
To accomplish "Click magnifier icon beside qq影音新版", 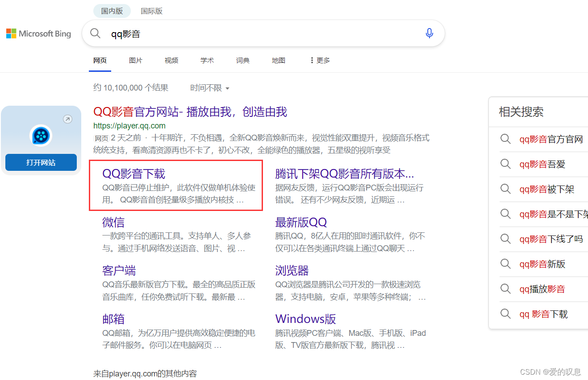I will (505, 264).
